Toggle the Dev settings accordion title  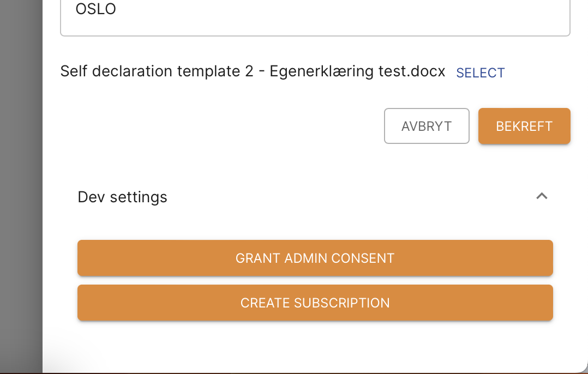tap(123, 197)
